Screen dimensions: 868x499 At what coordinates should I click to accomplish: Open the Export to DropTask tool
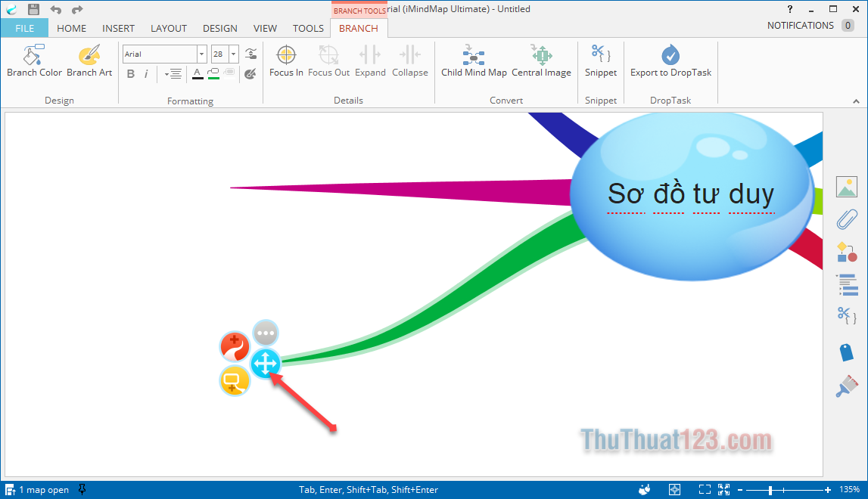point(670,60)
